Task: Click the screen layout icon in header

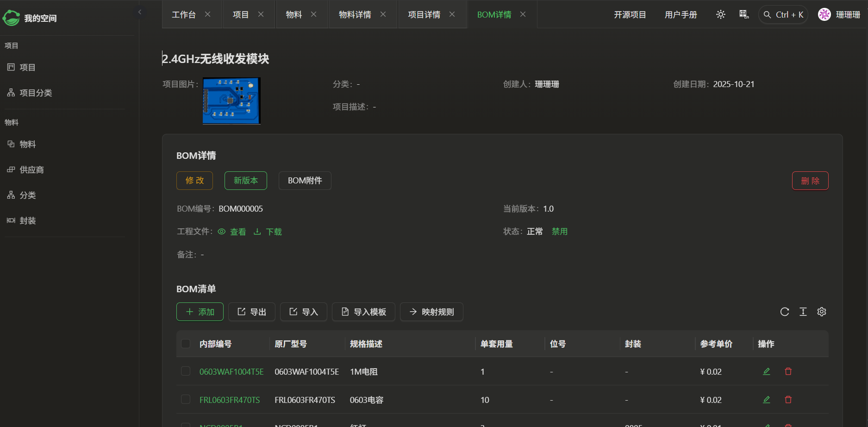Action: 743,15
